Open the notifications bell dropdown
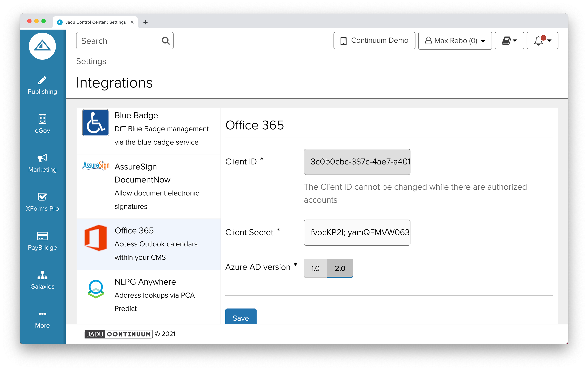Screen dimensions: 588x370 542,41
